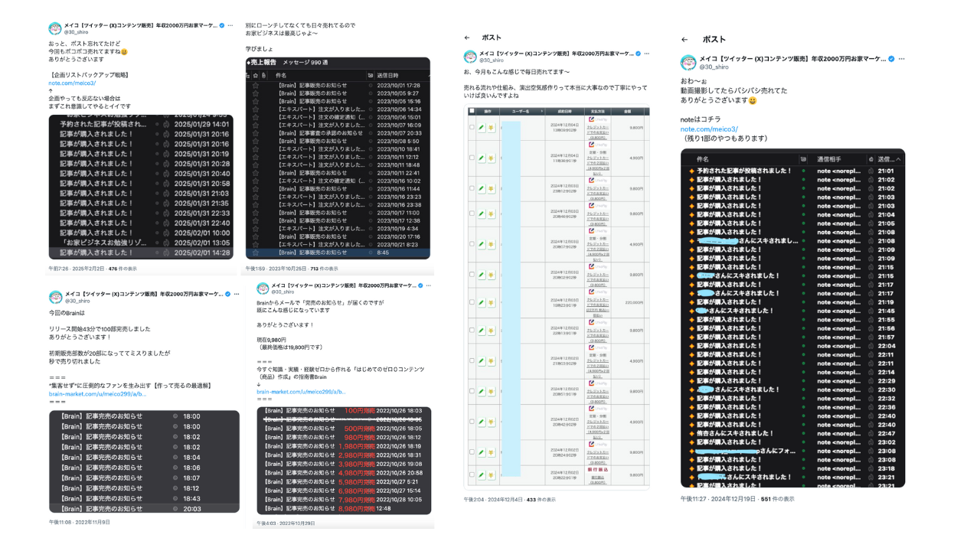Star the 2023/10/21 8:23 mail row
Image resolution: width=980 pixels, height=551 pixels.
point(256,244)
